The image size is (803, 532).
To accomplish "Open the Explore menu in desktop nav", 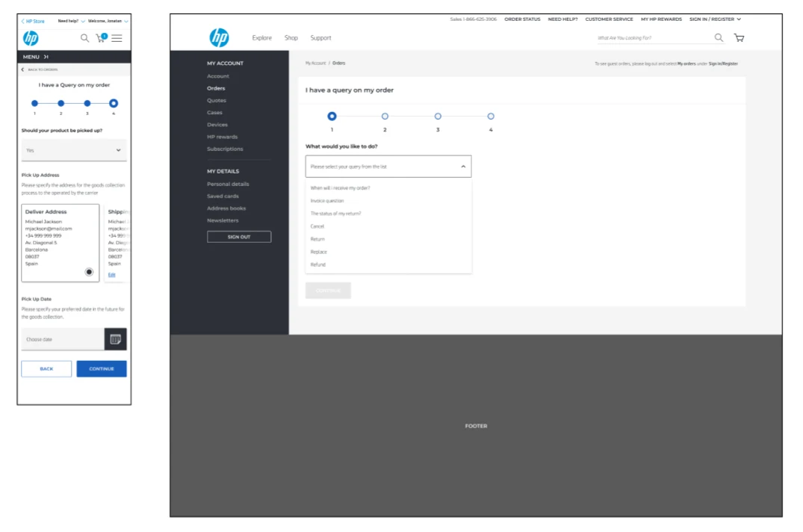I will (261, 38).
